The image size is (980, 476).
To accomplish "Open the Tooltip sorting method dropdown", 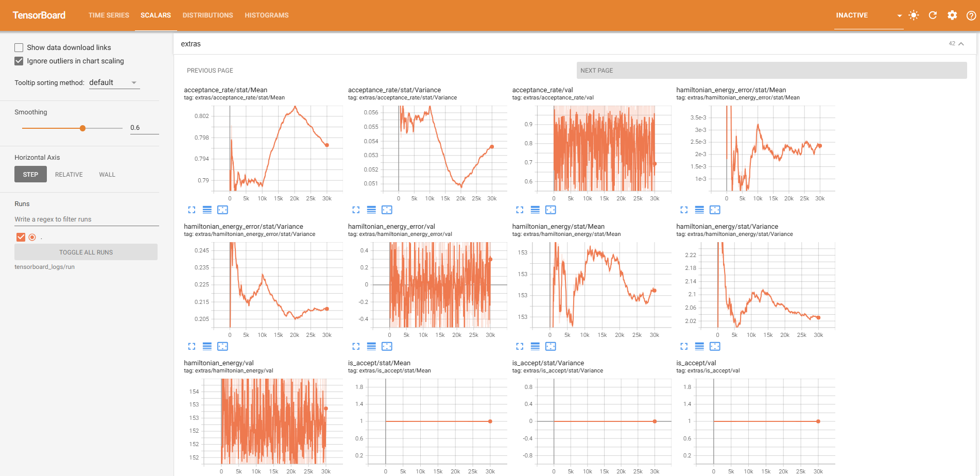I will click(x=114, y=82).
